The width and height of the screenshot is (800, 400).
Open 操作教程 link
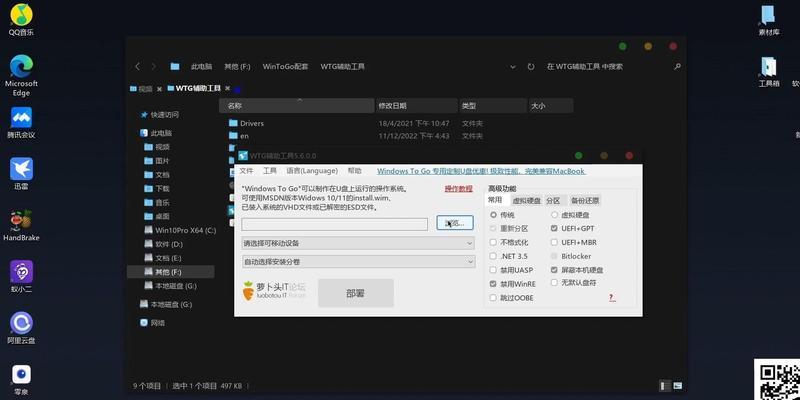point(458,189)
